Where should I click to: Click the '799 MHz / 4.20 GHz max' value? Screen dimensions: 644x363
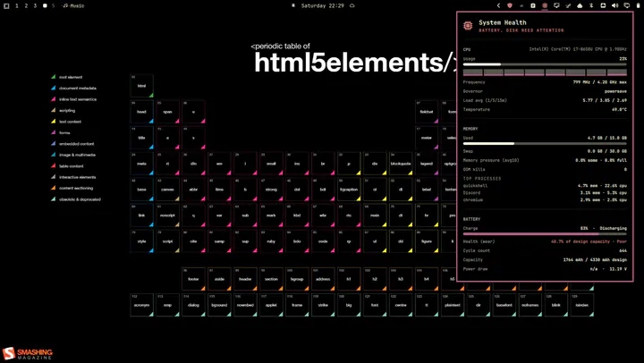[599, 82]
